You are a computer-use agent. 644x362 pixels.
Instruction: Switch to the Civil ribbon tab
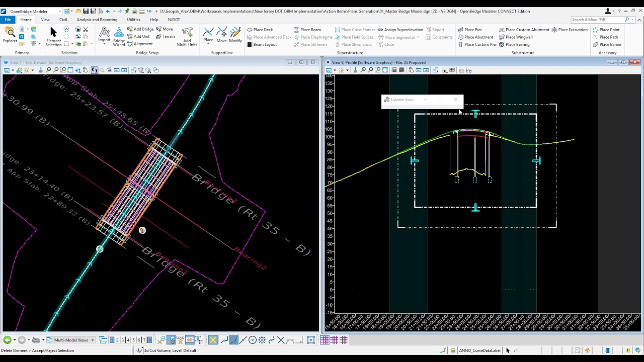(63, 20)
